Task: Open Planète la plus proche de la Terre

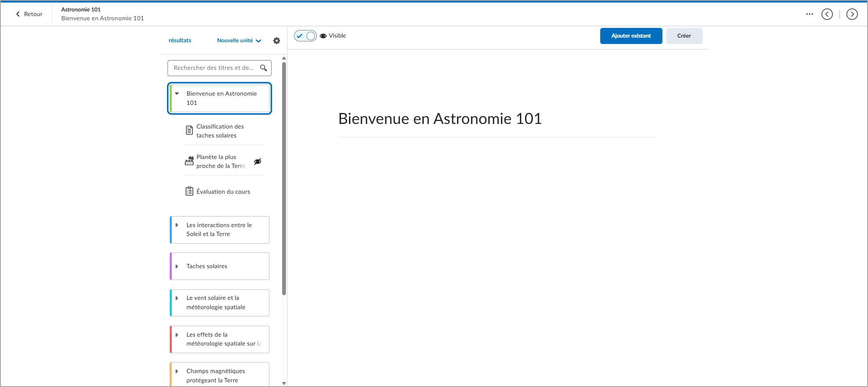Action: [220, 161]
